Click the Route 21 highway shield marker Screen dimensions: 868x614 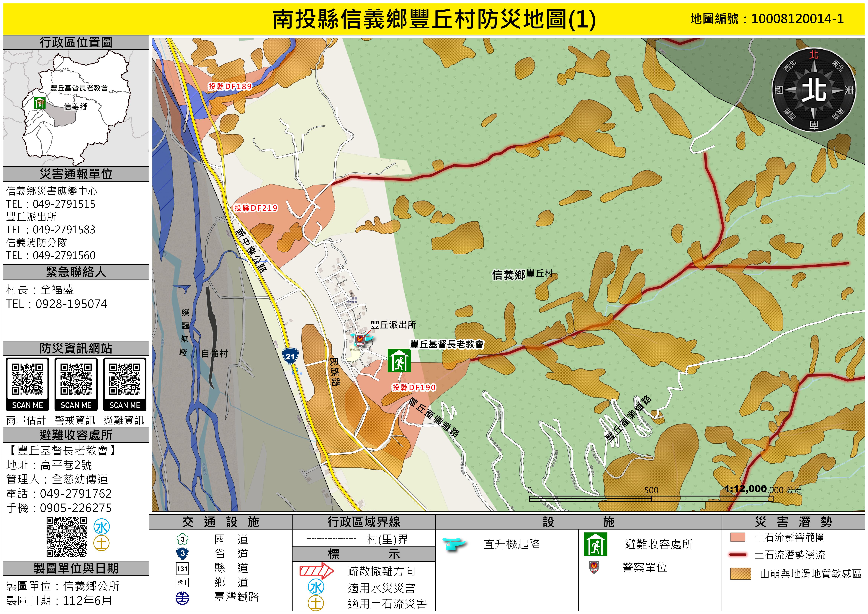(290, 356)
